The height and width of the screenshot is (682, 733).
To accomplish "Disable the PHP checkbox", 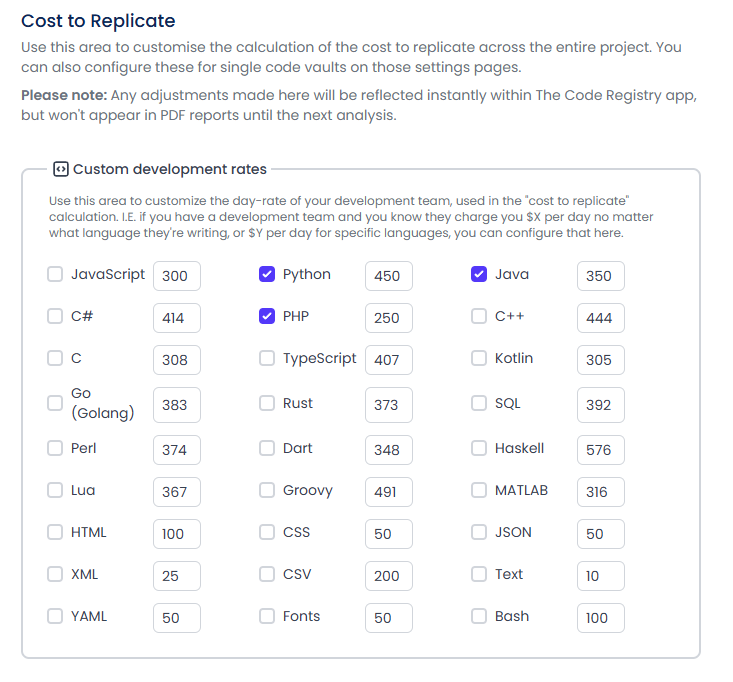I will pos(267,317).
